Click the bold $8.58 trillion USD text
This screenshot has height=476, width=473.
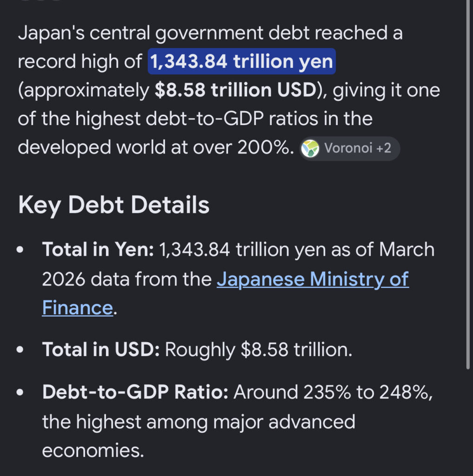point(236,90)
